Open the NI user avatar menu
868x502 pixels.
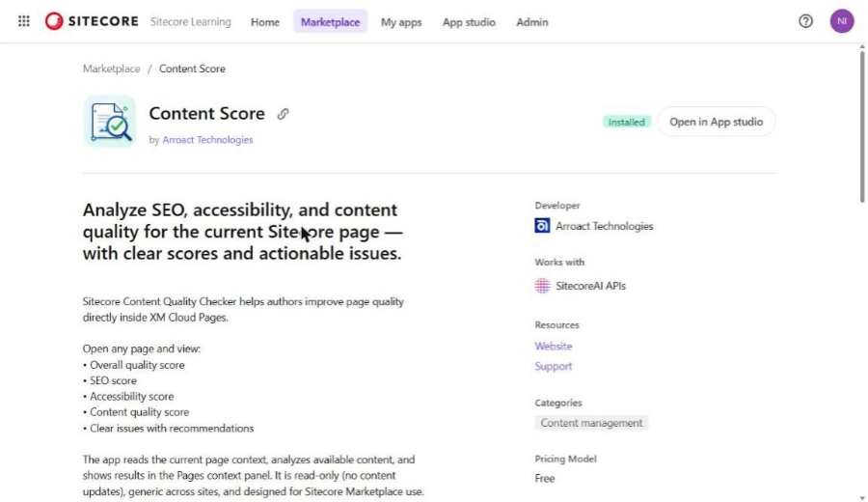pyautogui.click(x=841, y=21)
